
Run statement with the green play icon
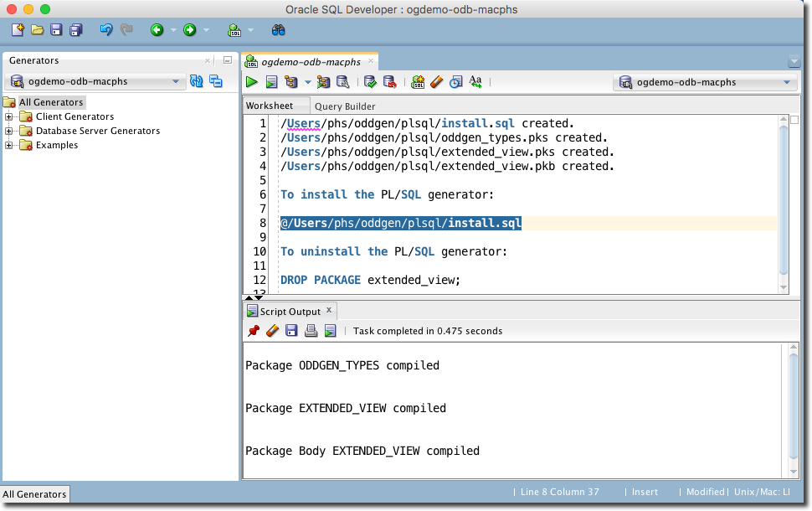[x=252, y=81]
